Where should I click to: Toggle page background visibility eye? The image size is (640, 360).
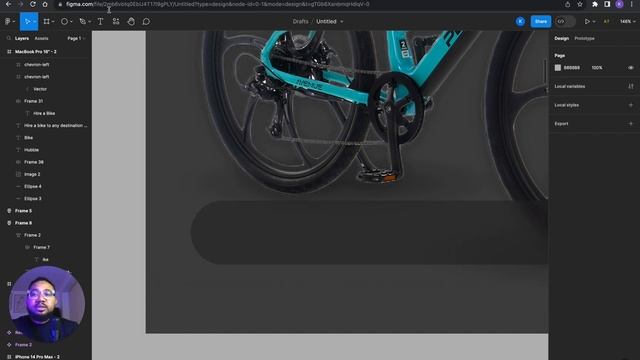(x=631, y=68)
